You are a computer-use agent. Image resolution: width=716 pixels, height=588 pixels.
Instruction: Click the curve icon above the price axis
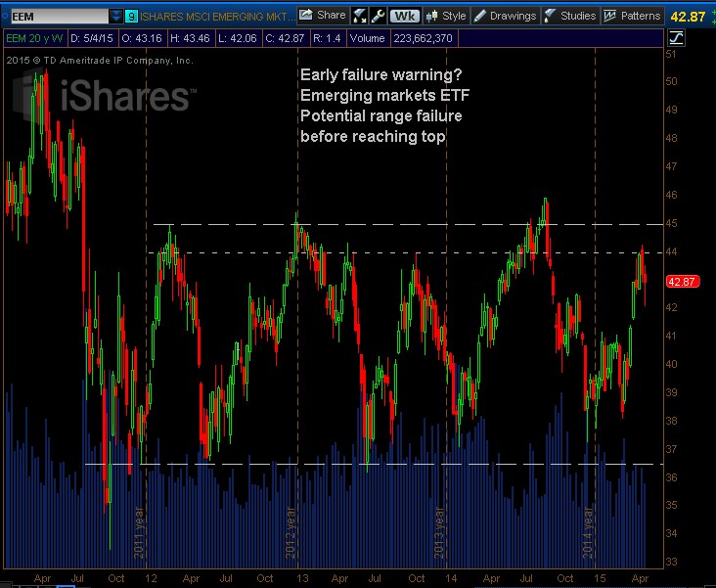tap(676, 38)
